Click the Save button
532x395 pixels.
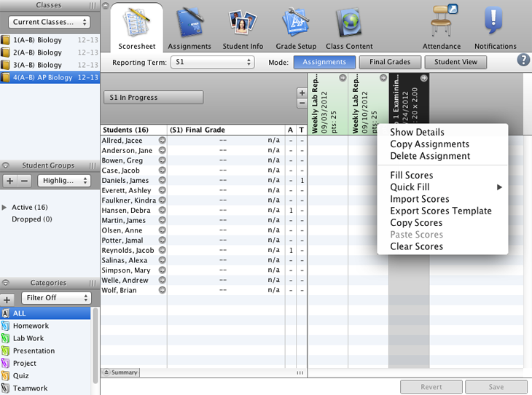496,387
